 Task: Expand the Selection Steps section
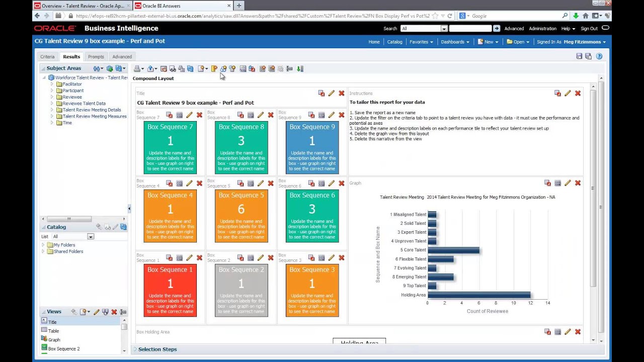coord(135,349)
